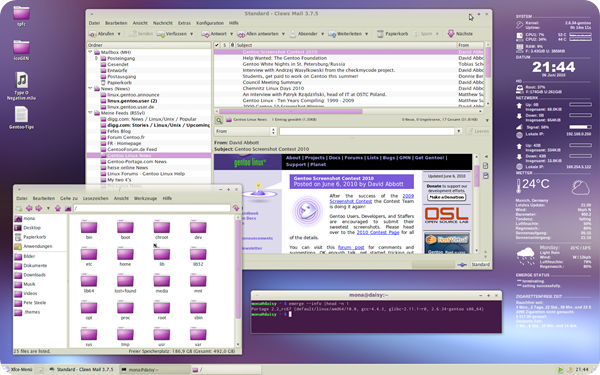Click the Make a Donation button

pos(446,197)
